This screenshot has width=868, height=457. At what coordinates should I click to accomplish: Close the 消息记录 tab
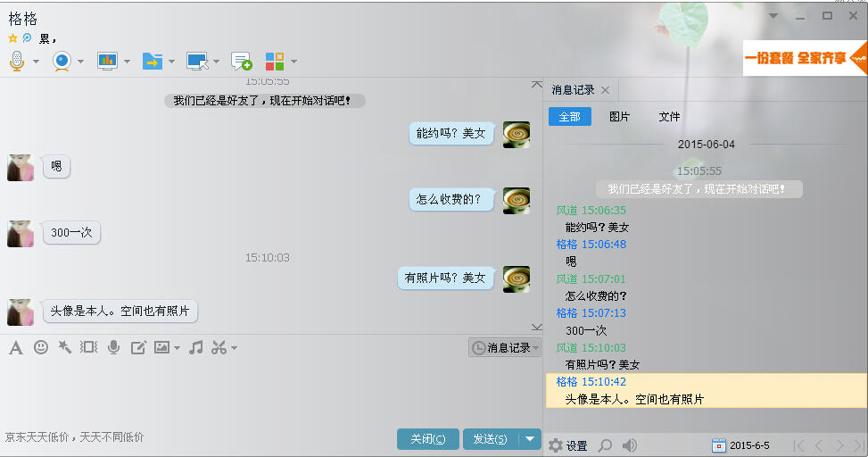pos(605,90)
